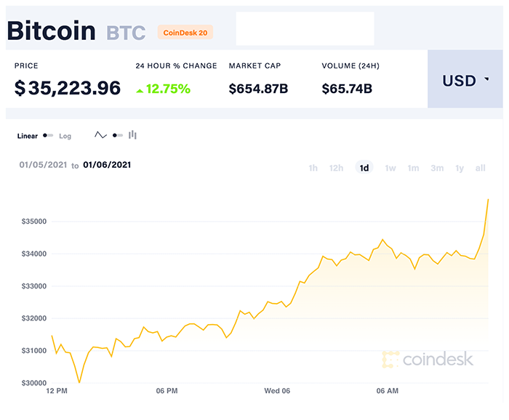Show the 3m price range

click(x=437, y=168)
